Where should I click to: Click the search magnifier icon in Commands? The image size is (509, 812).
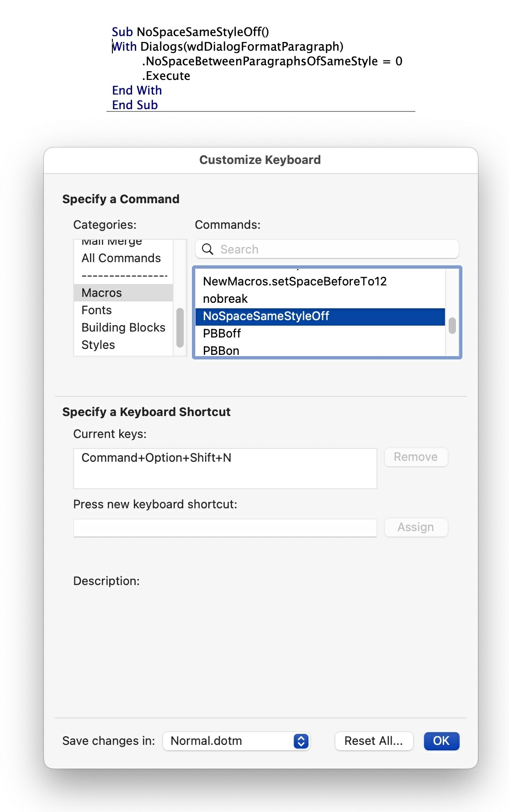(x=207, y=249)
